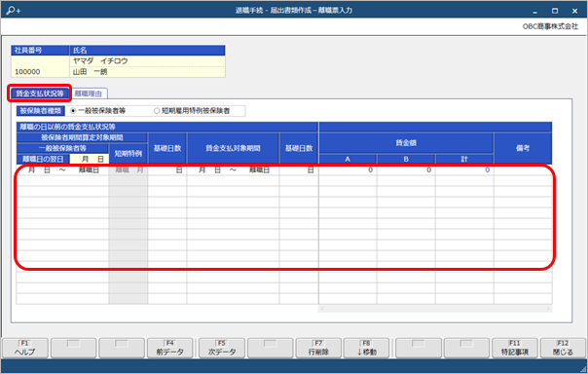Click employee number 100000

coord(27,72)
